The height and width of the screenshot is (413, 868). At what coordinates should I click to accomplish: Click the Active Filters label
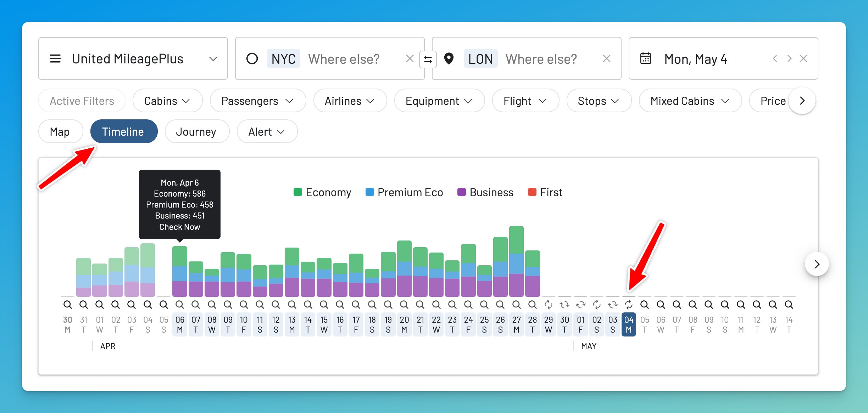(82, 101)
